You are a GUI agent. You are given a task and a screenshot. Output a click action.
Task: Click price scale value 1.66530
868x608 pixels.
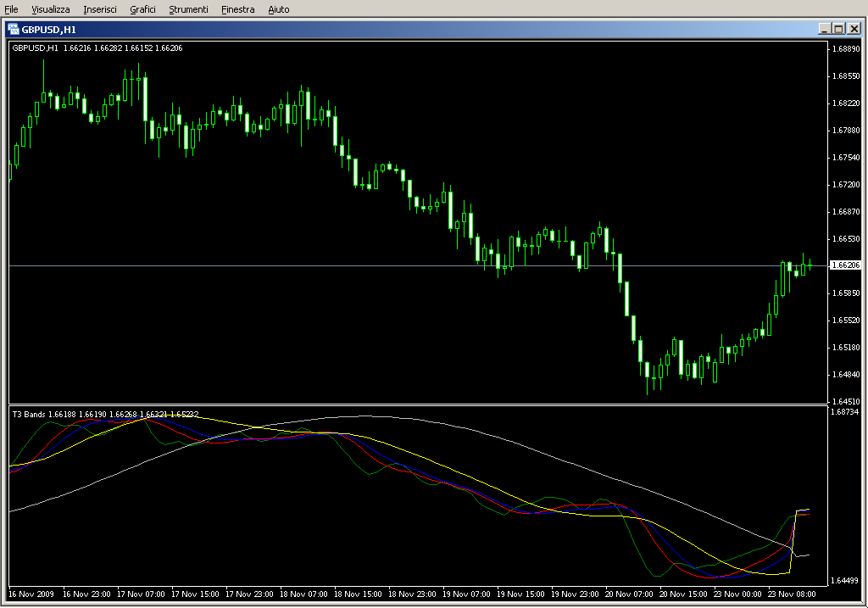coord(847,238)
